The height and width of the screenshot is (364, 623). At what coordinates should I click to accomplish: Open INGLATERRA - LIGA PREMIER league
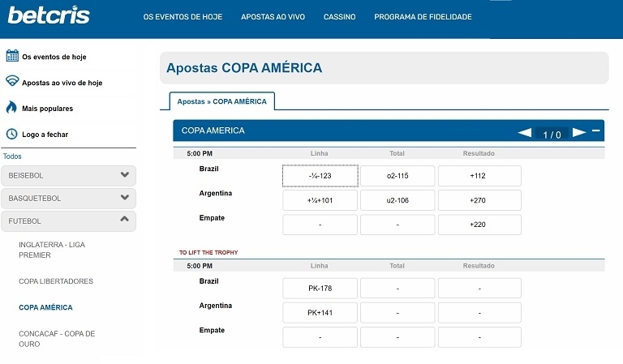51,250
